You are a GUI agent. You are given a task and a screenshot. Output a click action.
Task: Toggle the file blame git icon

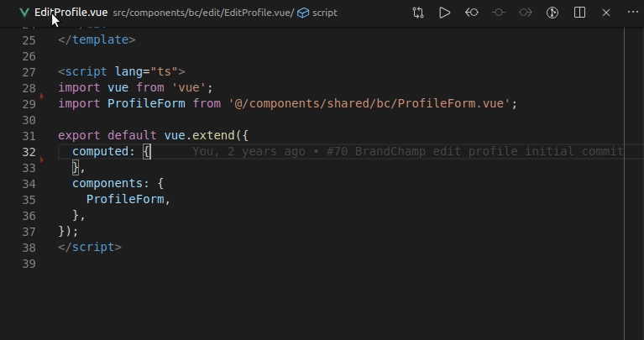click(x=552, y=13)
